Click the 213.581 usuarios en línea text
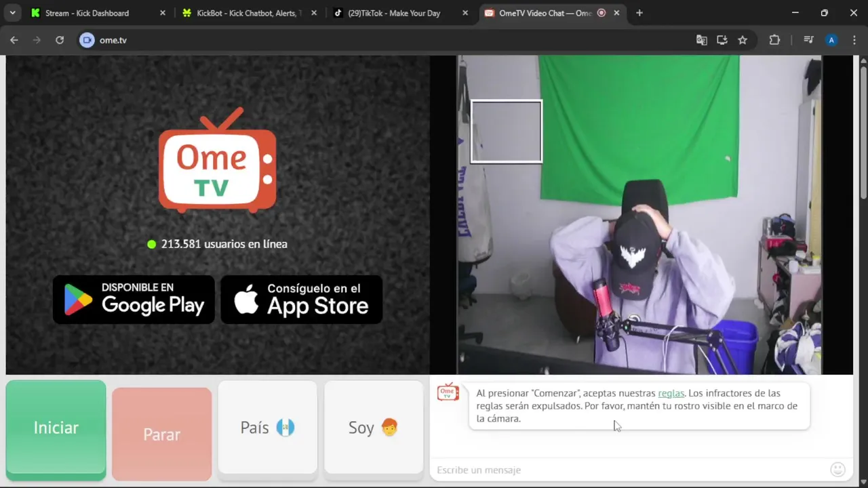868x488 pixels. click(224, 244)
